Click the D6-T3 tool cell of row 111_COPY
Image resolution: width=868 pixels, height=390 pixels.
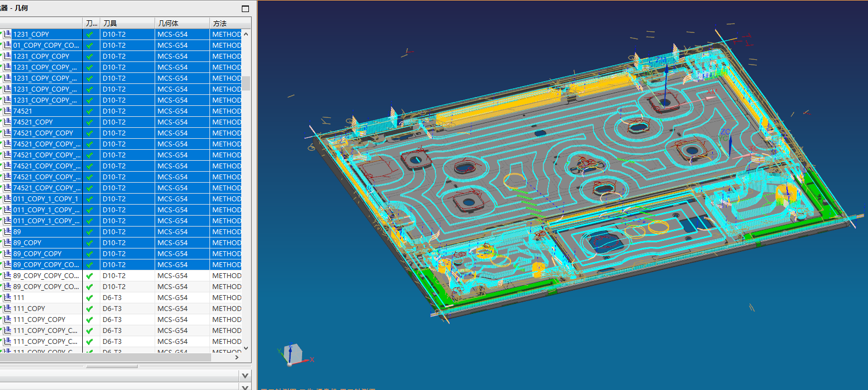(x=127, y=308)
